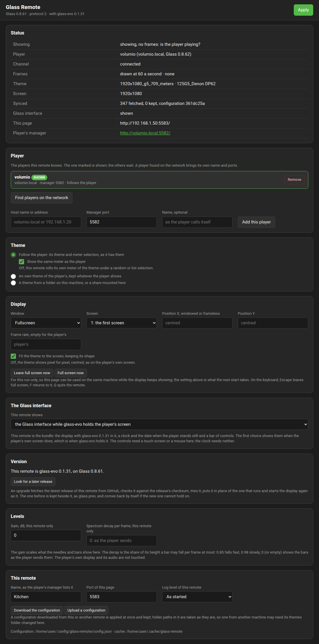This screenshot has height=644, width=319.
Task: Click the Position Y field
Action: [x=273, y=323]
